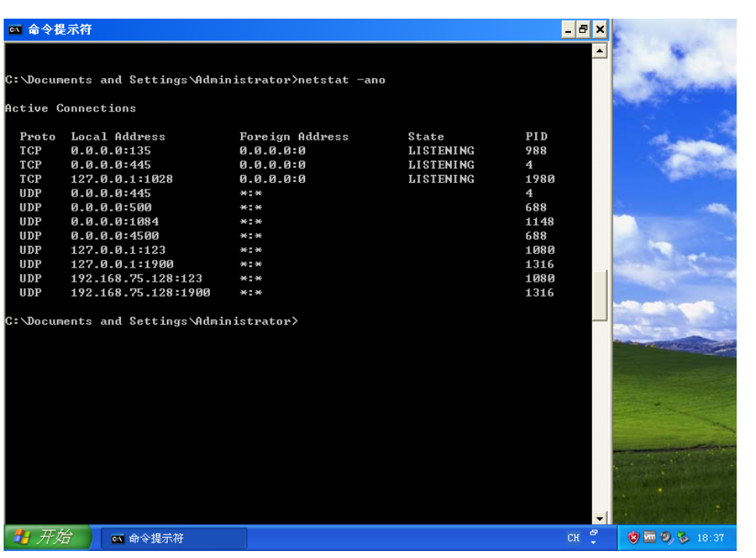Minimize the Command Prompt window
Image resolution: width=756 pixels, height=558 pixels.
click(x=569, y=30)
